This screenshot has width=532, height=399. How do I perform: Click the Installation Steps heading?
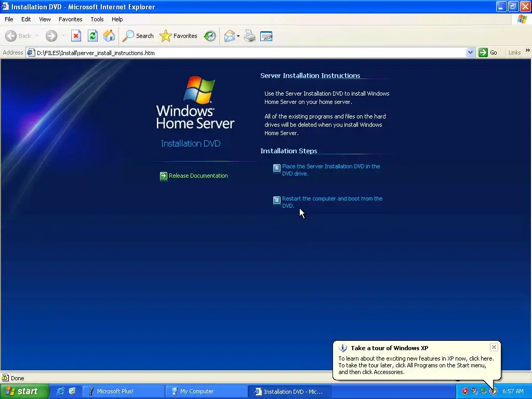point(289,151)
